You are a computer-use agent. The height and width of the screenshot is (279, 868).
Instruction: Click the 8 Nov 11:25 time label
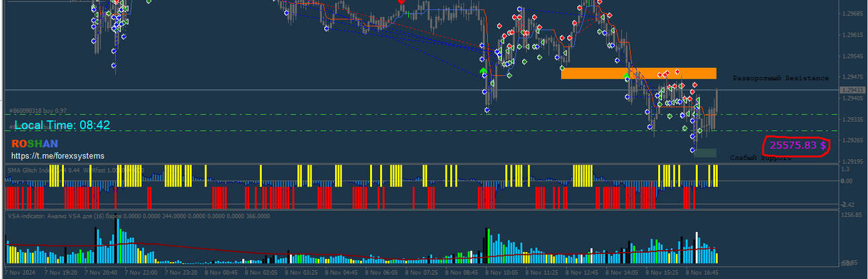pos(543,274)
